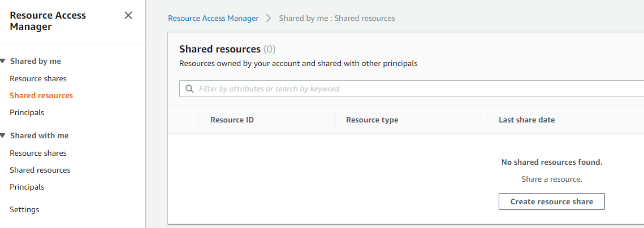Click the Resource Access Manager breadcrumb link
Screen dimensions: 644x228
pyautogui.click(x=213, y=18)
